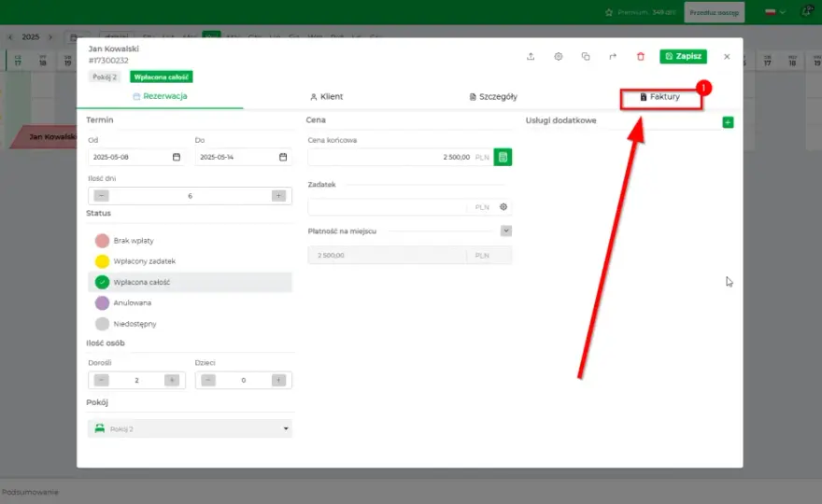
Task: Save reservation with Zapisz button
Action: pos(683,56)
